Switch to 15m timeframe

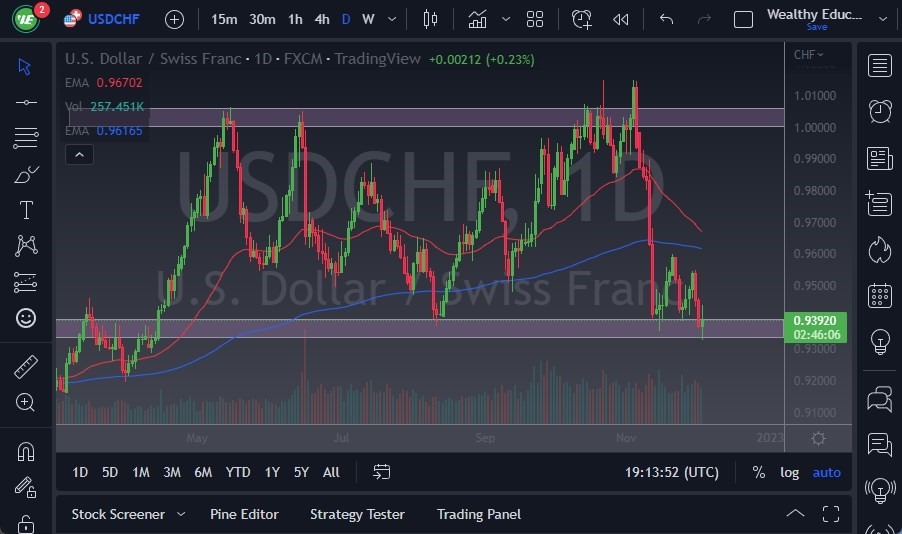[x=224, y=20]
